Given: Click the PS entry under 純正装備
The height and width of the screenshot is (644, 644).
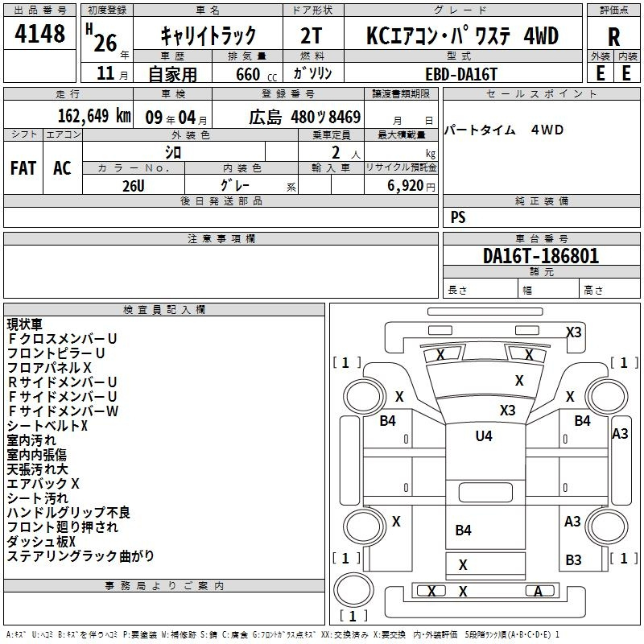Looking at the screenshot, I should (x=458, y=217).
